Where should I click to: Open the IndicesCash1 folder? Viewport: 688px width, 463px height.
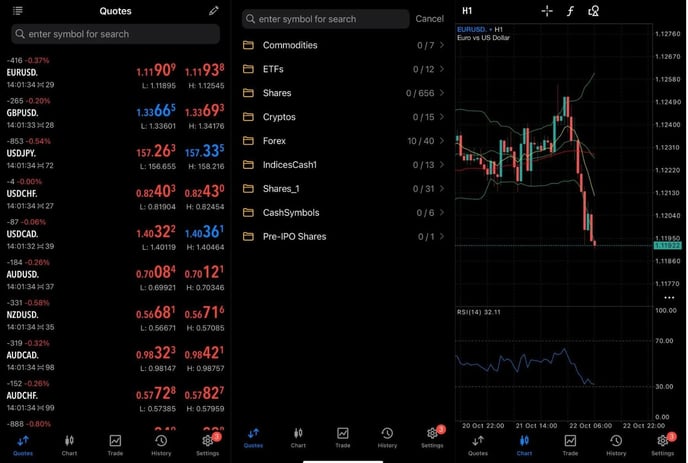pos(344,165)
